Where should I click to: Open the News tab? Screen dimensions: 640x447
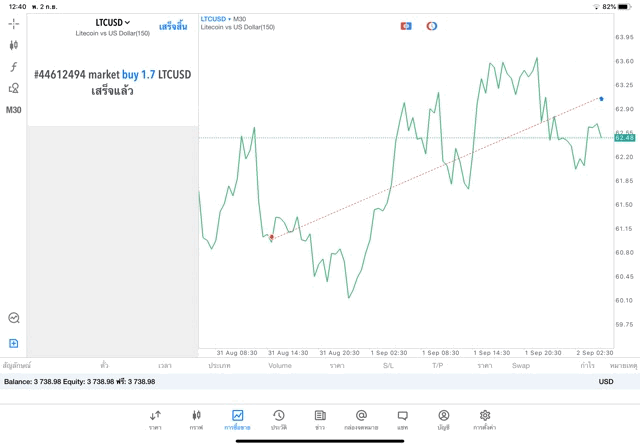(x=320, y=419)
